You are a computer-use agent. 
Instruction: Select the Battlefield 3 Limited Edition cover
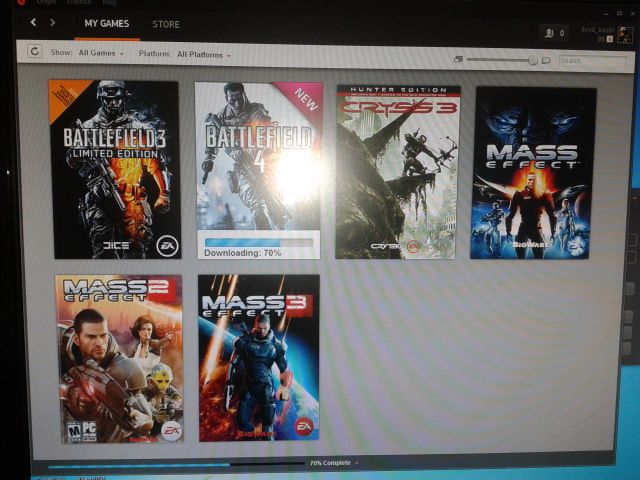115,170
